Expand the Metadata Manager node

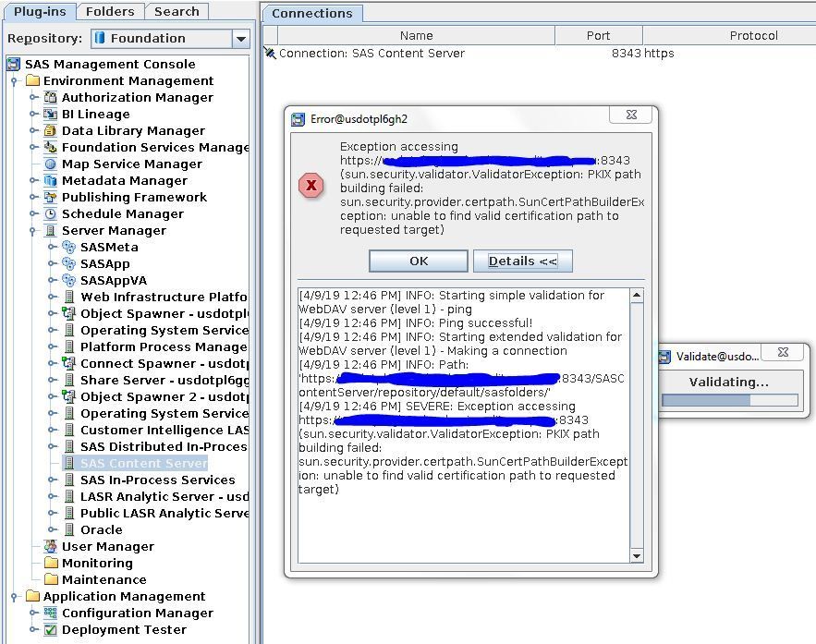point(34,180)
